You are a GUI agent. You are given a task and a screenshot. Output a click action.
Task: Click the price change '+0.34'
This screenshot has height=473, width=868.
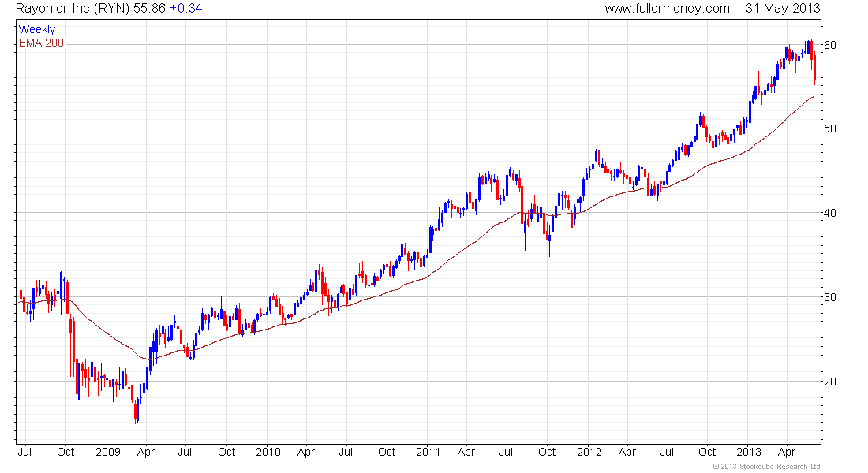pyautogui.click(x=185, y=9)
